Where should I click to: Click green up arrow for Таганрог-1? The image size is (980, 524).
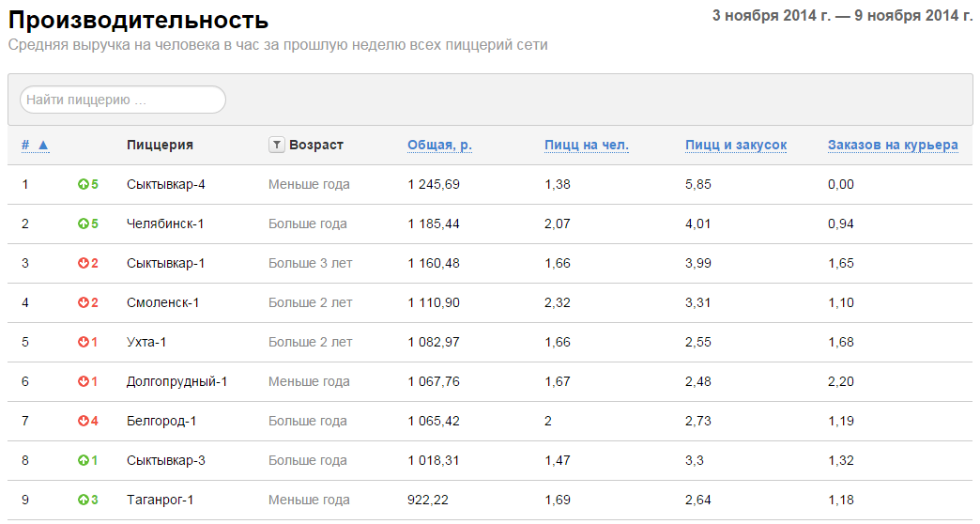(x=84, y=500)
